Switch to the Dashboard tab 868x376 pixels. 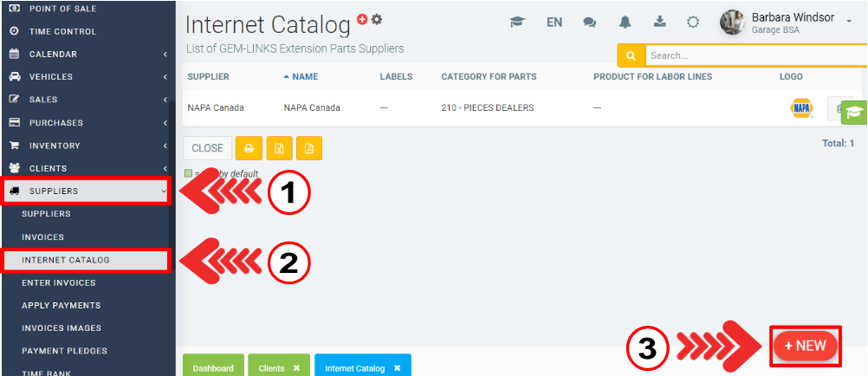click(213, 367)
